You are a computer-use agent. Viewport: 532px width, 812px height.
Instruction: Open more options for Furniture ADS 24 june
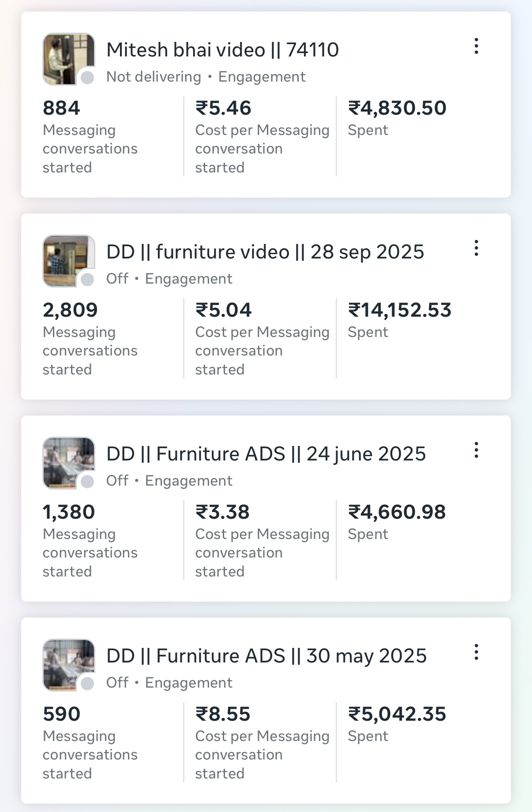476,450
